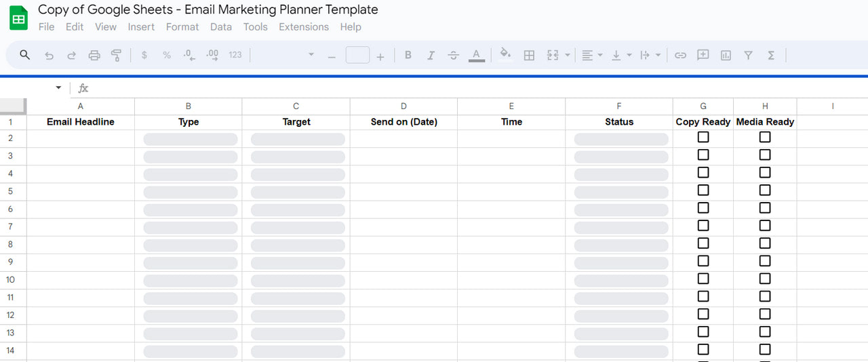Toggle bold formatting
868x362 pixels.
(408, 56)
